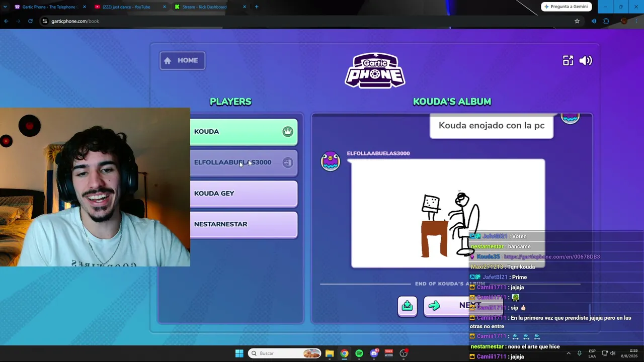Switch to the Gartic Phone browser tab
This screenshot has height=362, width=644.
point(49,7)
